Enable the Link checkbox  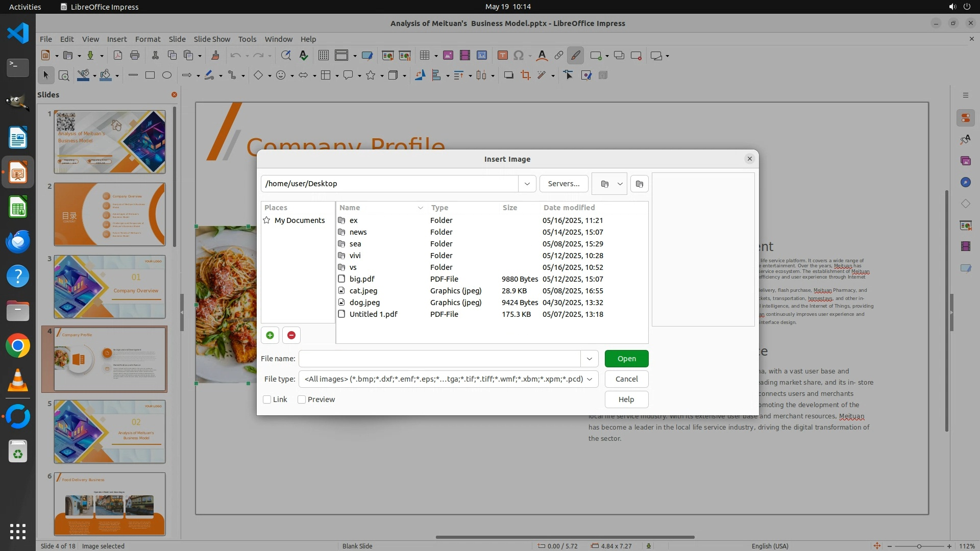(x=267, y=399)
